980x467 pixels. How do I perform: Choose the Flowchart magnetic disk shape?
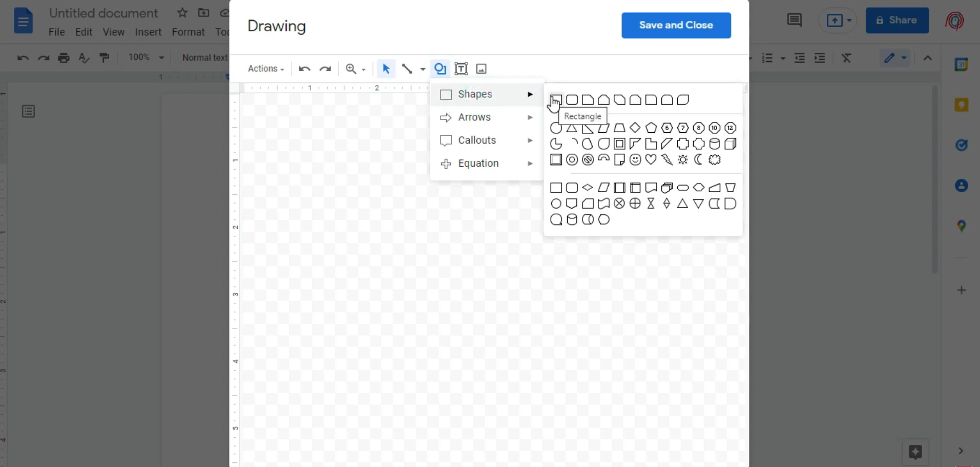572,219
